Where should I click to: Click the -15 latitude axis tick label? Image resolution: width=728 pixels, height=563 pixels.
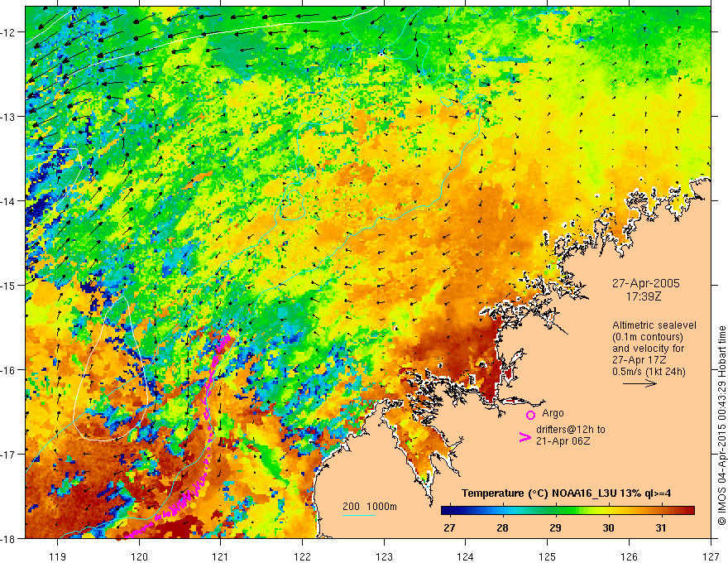(11, 285)
